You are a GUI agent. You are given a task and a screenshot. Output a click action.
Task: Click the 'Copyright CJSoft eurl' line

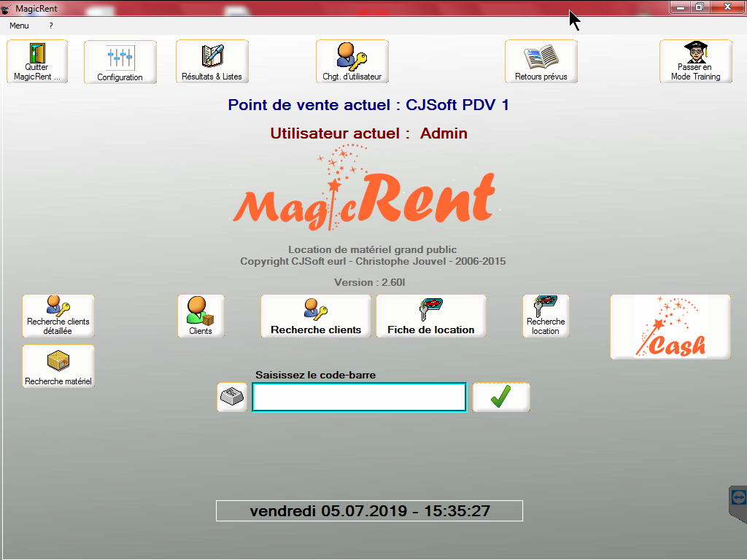click(373, 262)
